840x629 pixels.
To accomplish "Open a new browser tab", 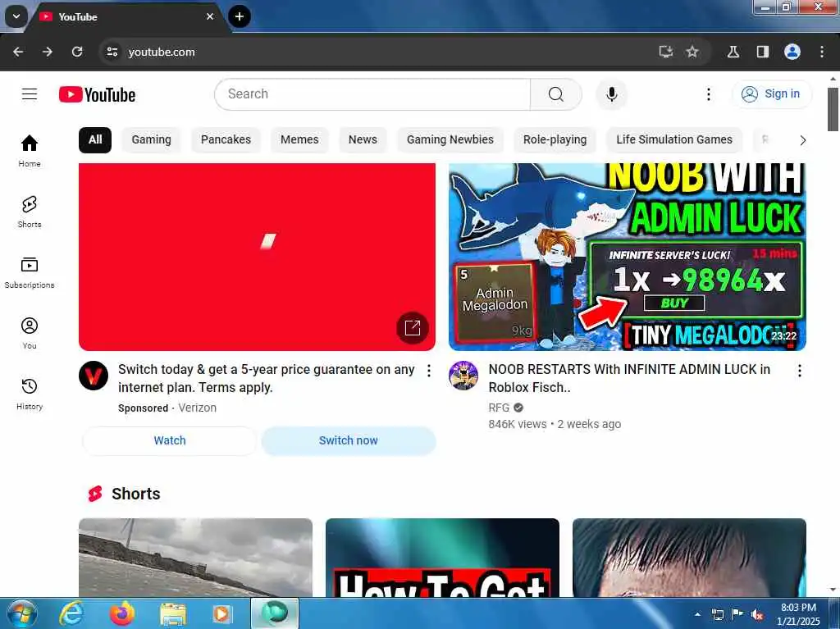I will (240, 16).
